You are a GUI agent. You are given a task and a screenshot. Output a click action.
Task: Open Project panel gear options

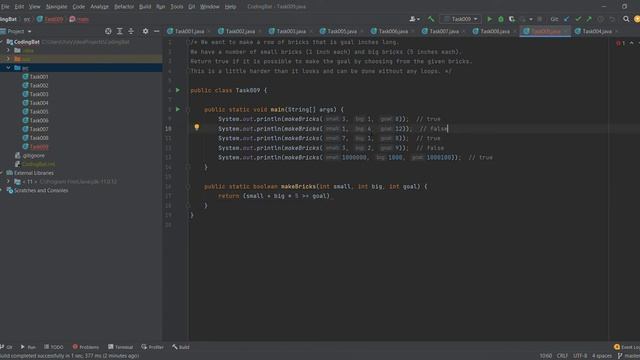[x=145, y=31]
